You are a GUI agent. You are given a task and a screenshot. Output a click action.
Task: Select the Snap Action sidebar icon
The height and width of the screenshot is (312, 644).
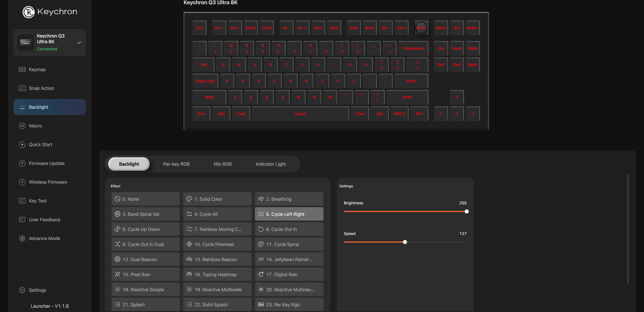click(22, 88)
